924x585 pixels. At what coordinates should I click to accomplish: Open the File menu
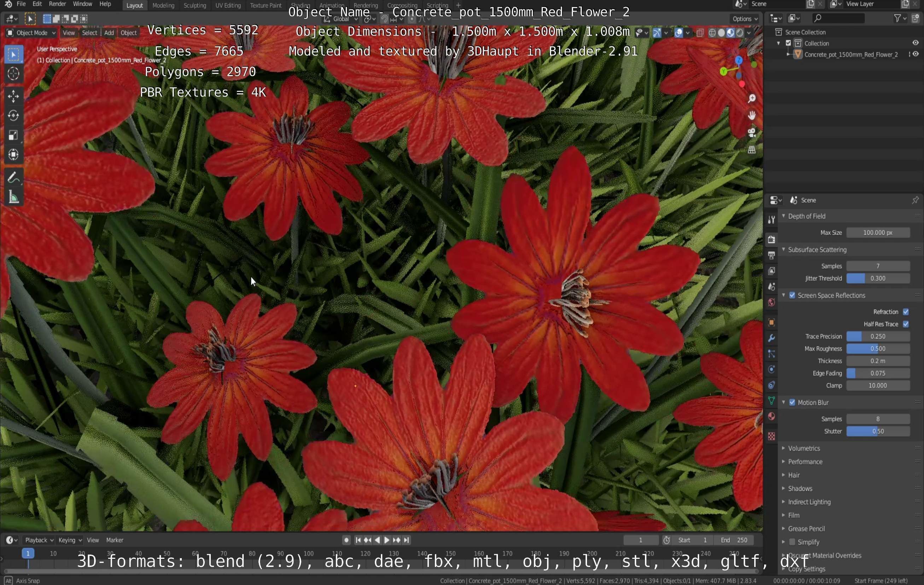tap(21, 4)
